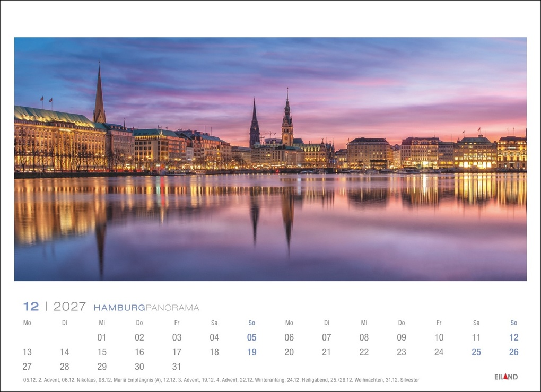This screenshot has height=392, width=541.
Task: Select date 26 in the Sunday column
Action: (x=513, y=352)
